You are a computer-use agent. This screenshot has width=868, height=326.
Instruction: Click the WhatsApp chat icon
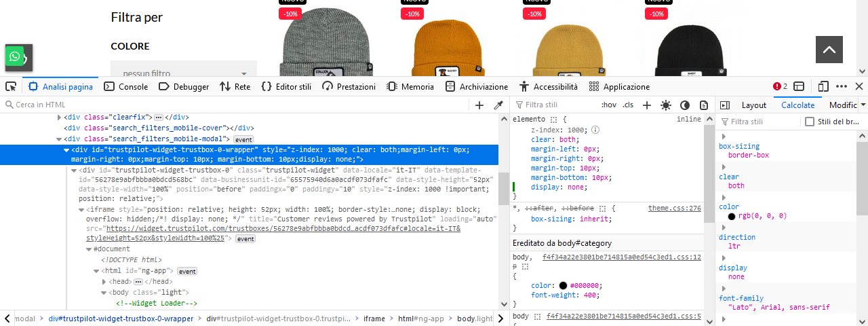click(x=15, y=56)
